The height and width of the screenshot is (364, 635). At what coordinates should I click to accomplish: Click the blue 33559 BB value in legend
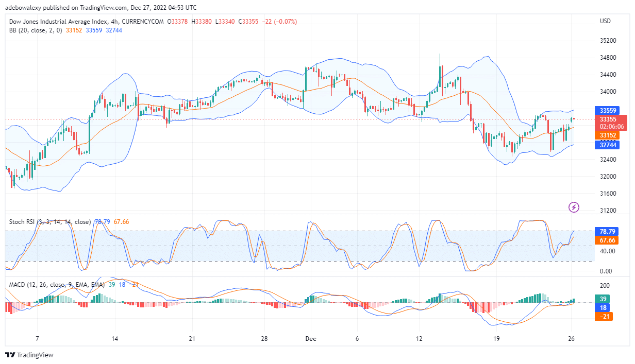(x=94, y=30)
